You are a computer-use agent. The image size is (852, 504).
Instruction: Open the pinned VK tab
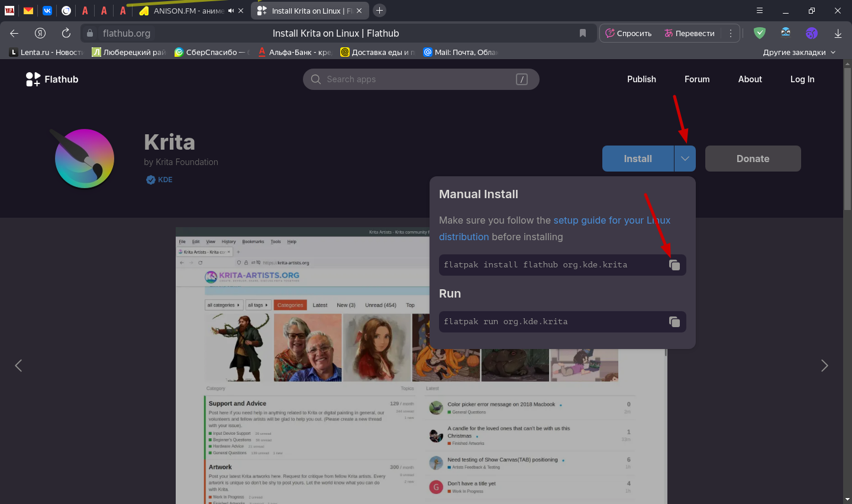click(x=47, y=11)
